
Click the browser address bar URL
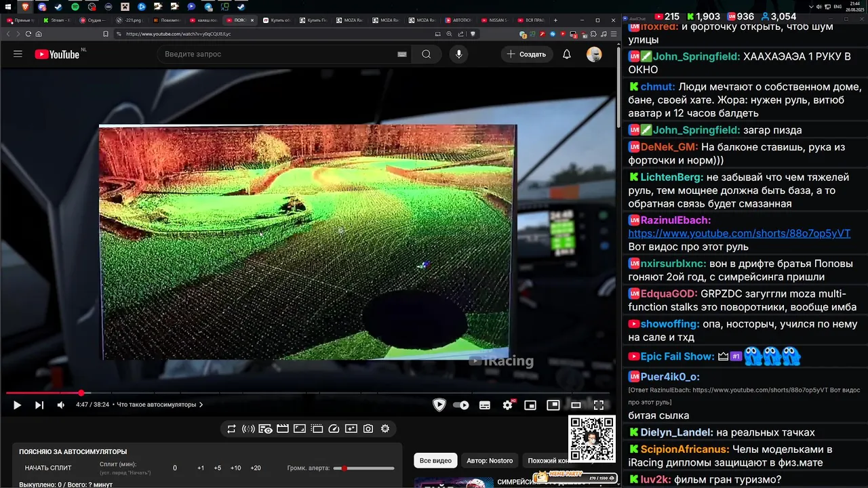click(178, 34)
